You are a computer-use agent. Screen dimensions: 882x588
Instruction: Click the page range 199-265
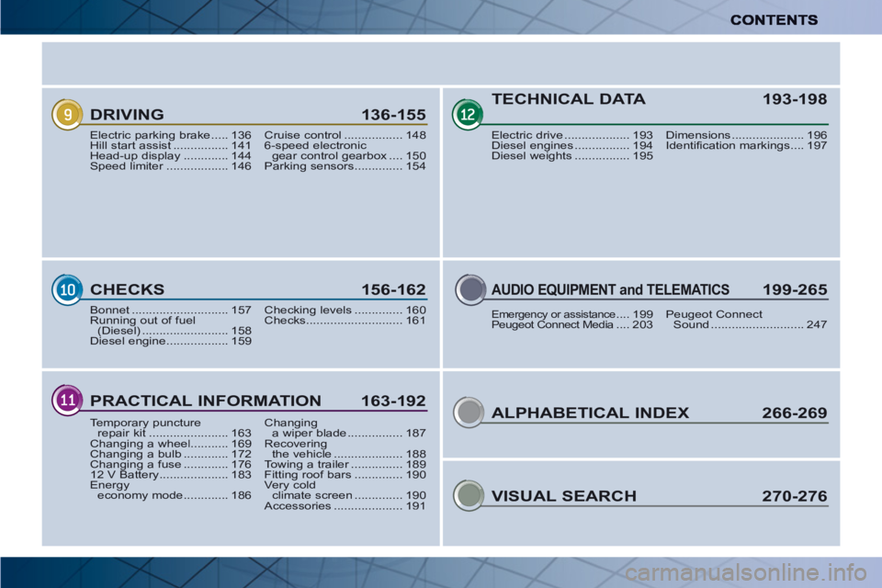(x=795, y=289)
